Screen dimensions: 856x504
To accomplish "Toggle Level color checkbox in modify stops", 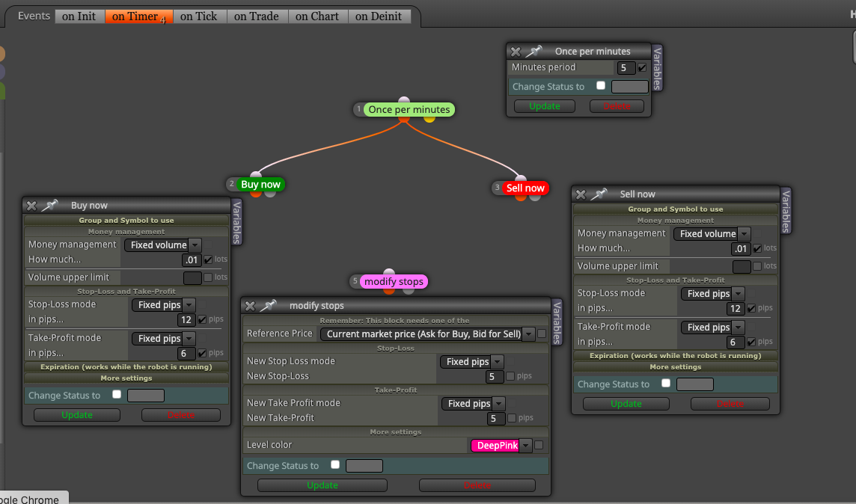I will [539, 445].
